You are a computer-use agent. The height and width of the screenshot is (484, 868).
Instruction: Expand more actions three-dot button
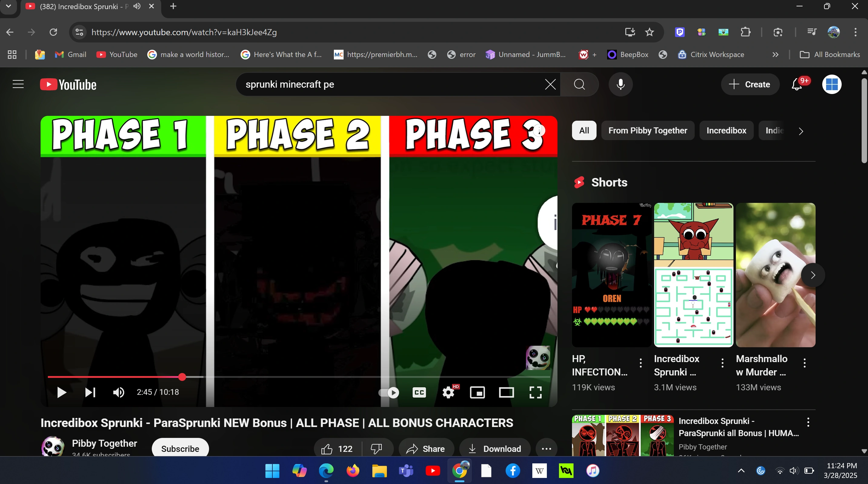coord(546,449)
